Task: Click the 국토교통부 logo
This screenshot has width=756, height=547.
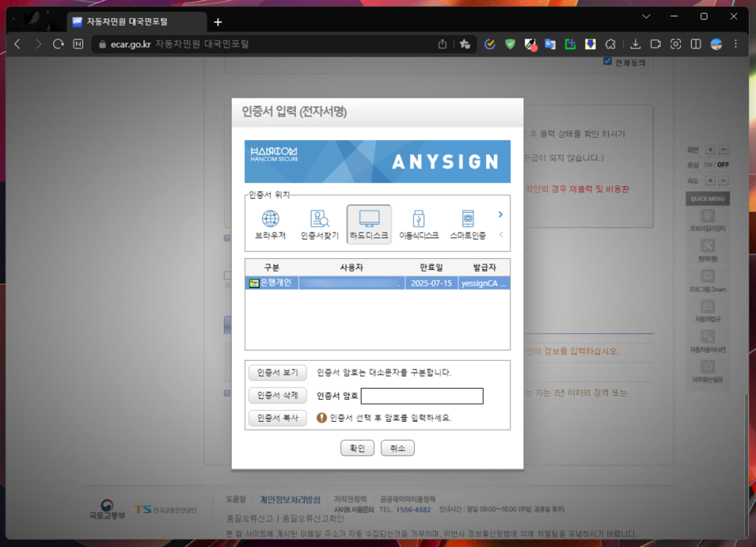Action: [x=107, y=509]
